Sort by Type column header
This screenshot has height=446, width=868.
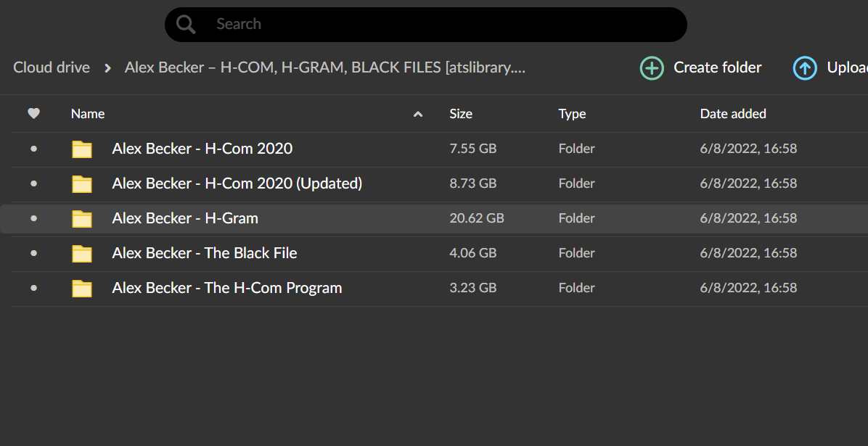tap(572, 113)
